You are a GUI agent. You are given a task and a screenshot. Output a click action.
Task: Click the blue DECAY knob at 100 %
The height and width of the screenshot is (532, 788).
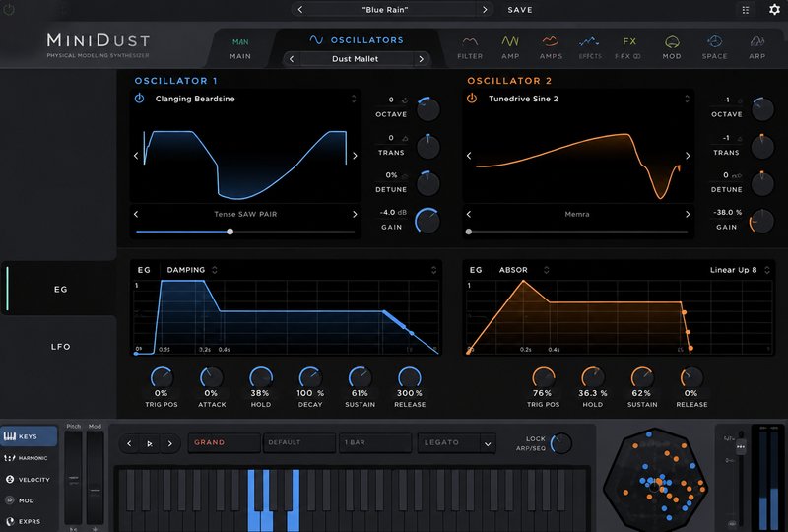point(310,377)
